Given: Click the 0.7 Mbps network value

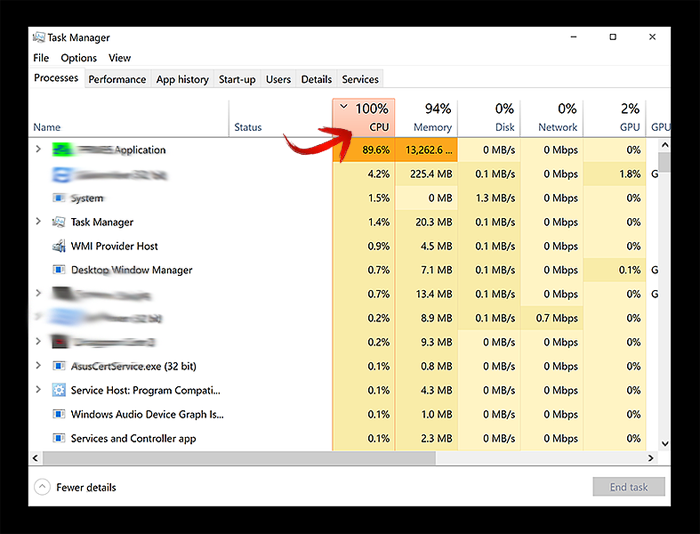Looking at the screenshot, I should [x=557, y=318].
